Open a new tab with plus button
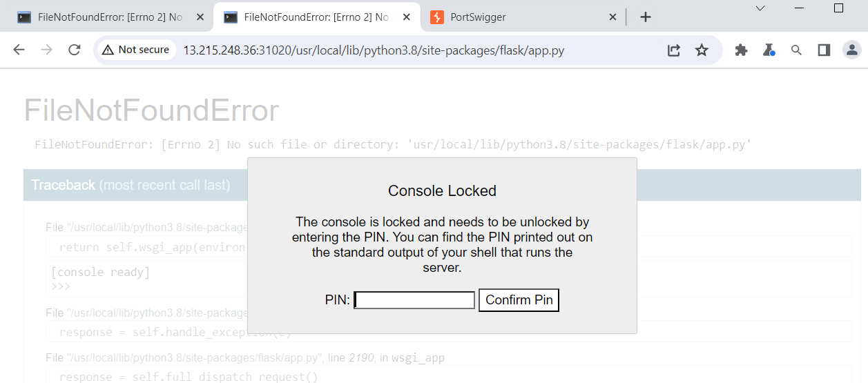Viewport: 868px width, 383px height. coord(646,17)
